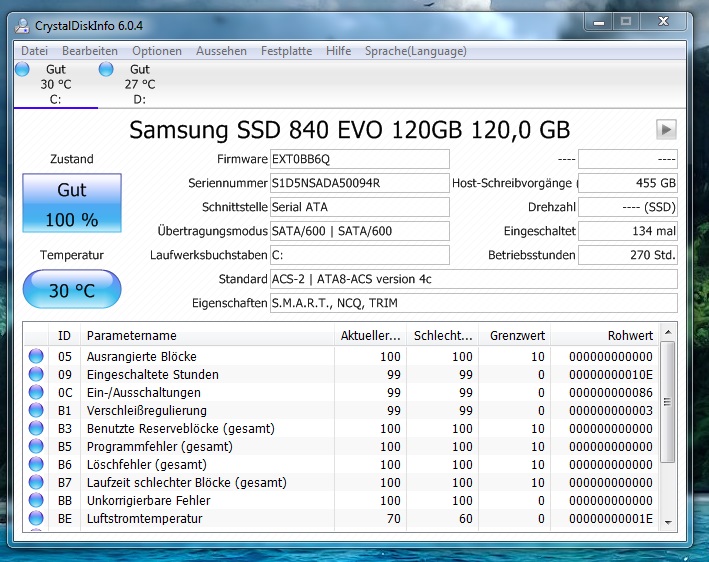Click the Betriebsstunden value 270 Std.
Screen dimensions: 709x562
tap(628, 255)
